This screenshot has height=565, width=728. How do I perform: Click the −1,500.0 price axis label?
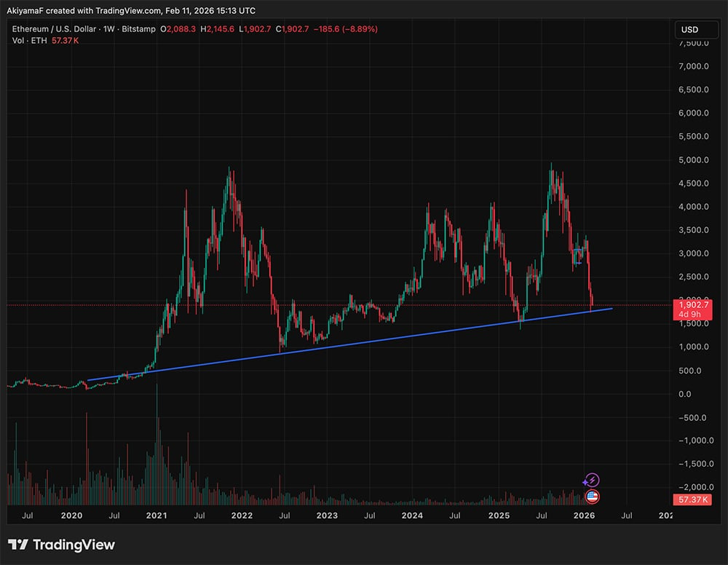pyautogui.click(x=696, y=464)
